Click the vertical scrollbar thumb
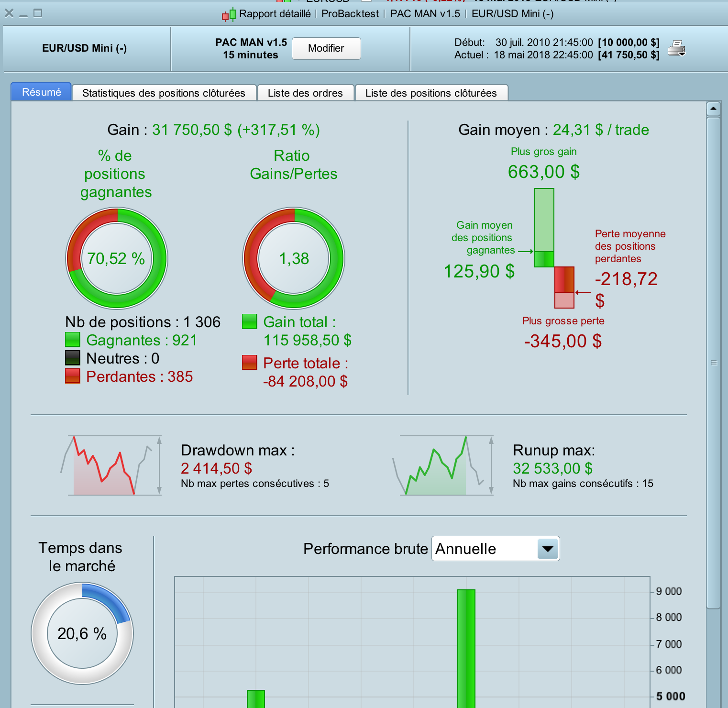The height and width of the screenshot is (708, 728). [x=713, y=363]
